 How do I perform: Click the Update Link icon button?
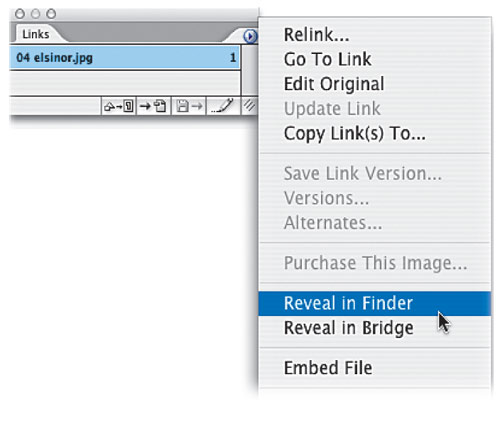click(x=189, y=106)
